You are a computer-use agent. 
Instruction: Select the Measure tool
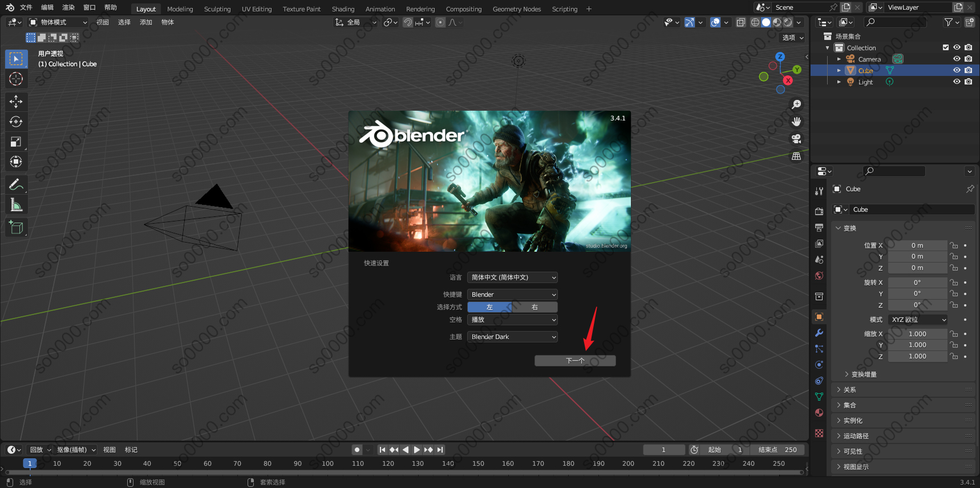16,204
